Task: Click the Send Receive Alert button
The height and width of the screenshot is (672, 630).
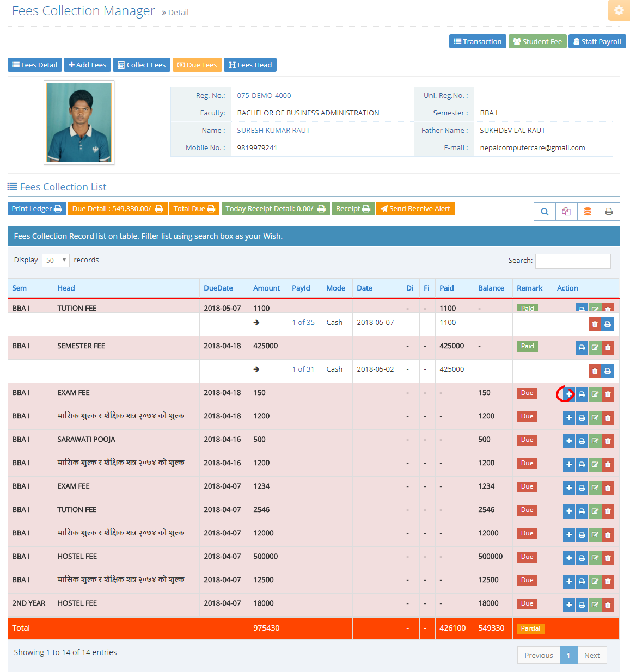Action: click(x=415, y=209)
